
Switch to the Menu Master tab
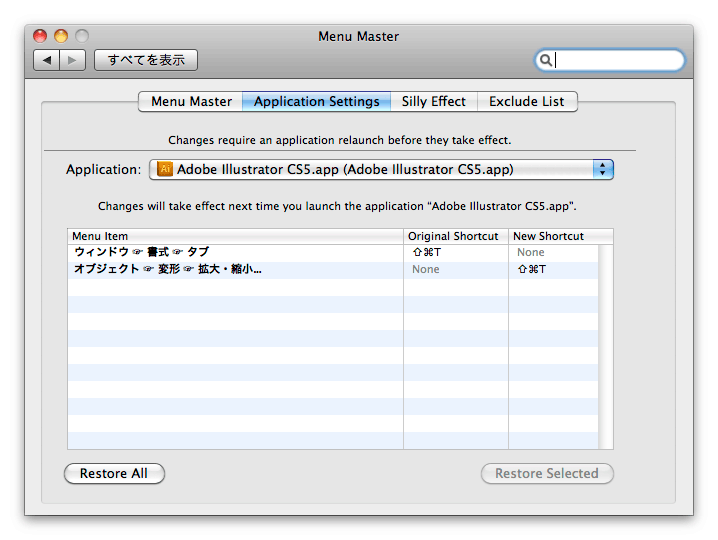[191, 101]
